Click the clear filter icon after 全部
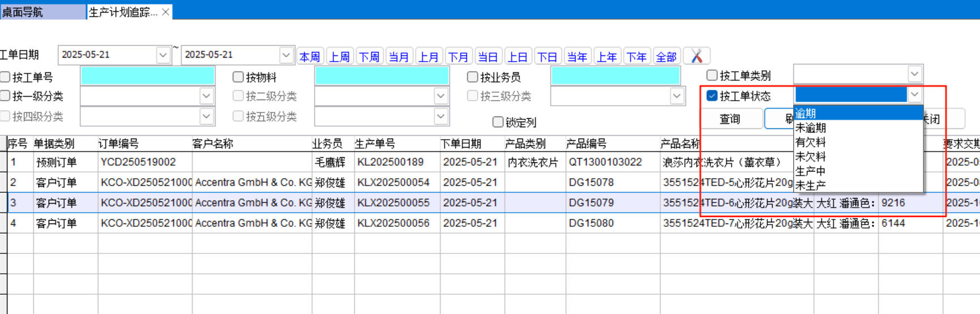Viewport: 980px width, 314px height. pyautogui.click(x=696, y=56)
